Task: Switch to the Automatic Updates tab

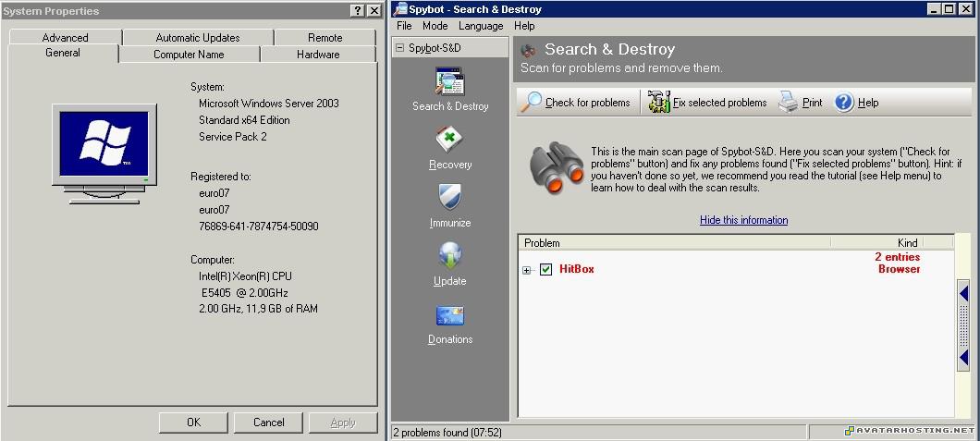Action: pos(198,38)
